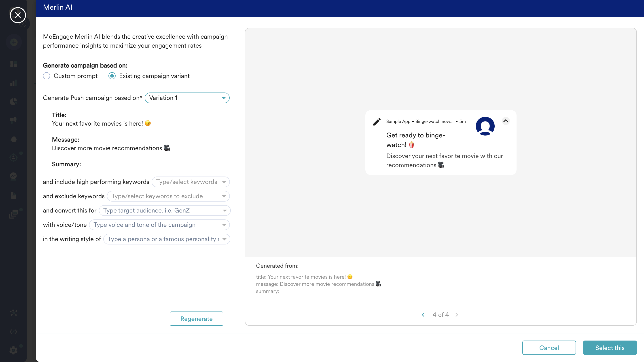Click the 'Merlin AI' header title

click(57, 7)
